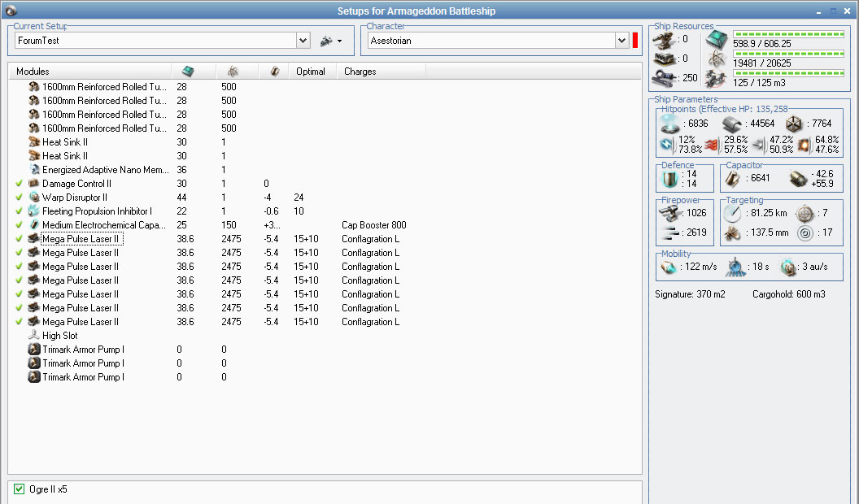
Task: Click the Effective HP value 135,258
Action: (772, 109)
